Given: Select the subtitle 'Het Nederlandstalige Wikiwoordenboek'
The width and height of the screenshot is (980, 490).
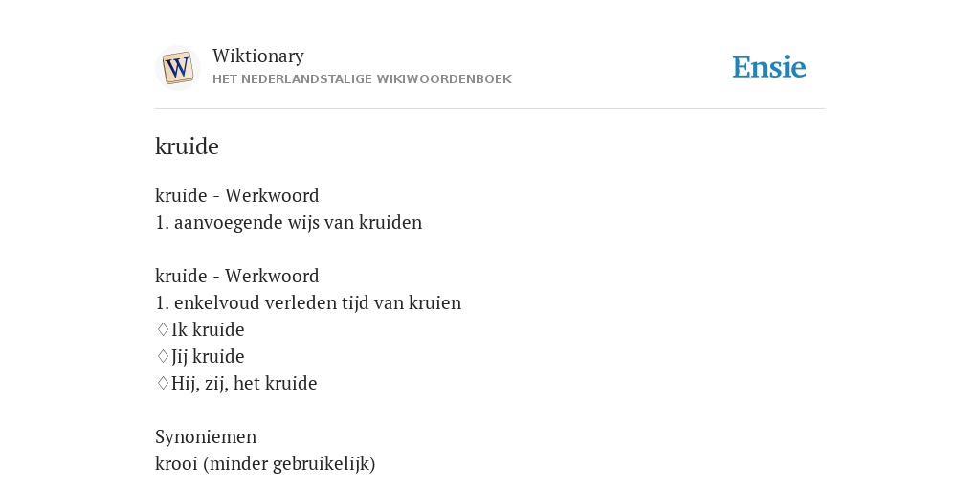Looking at the screenshot, I should pos(362,79).
